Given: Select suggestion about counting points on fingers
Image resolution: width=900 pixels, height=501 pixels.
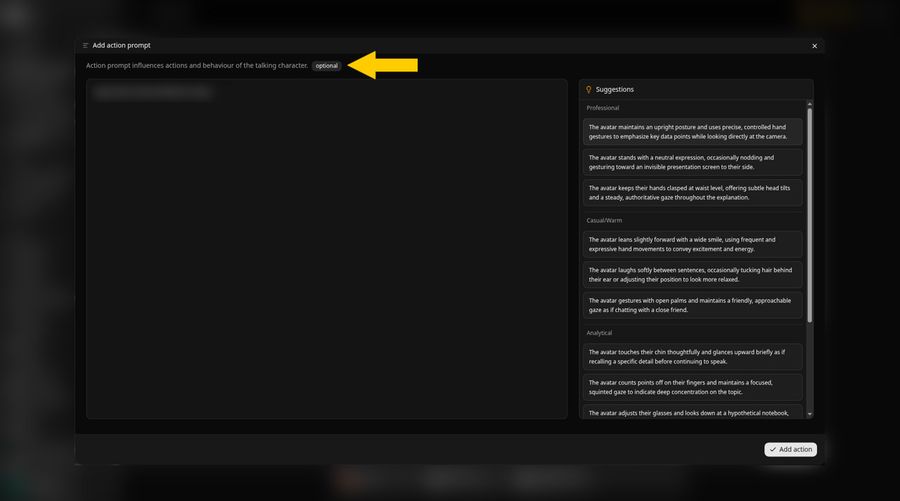Looking at the screenshot, I should [693, 387].
